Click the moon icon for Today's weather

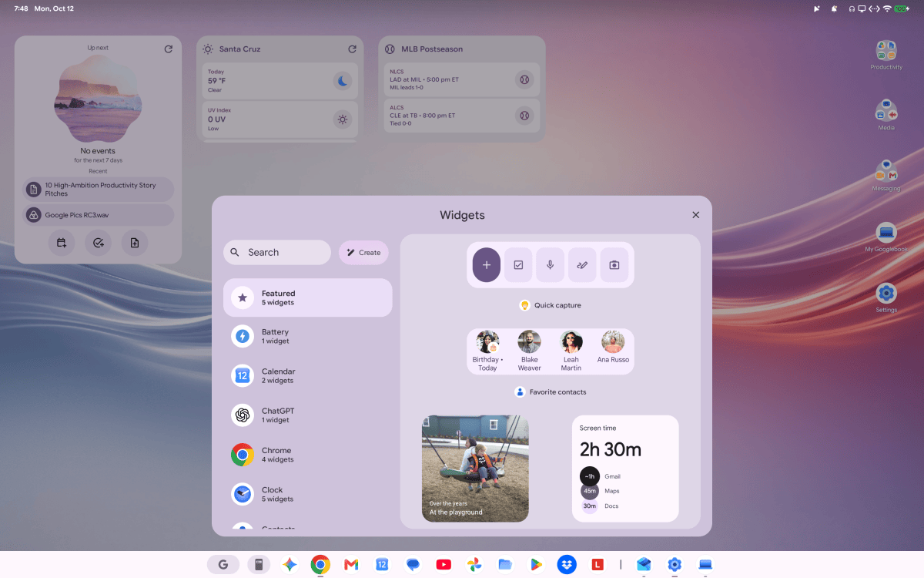coord(343,80)
